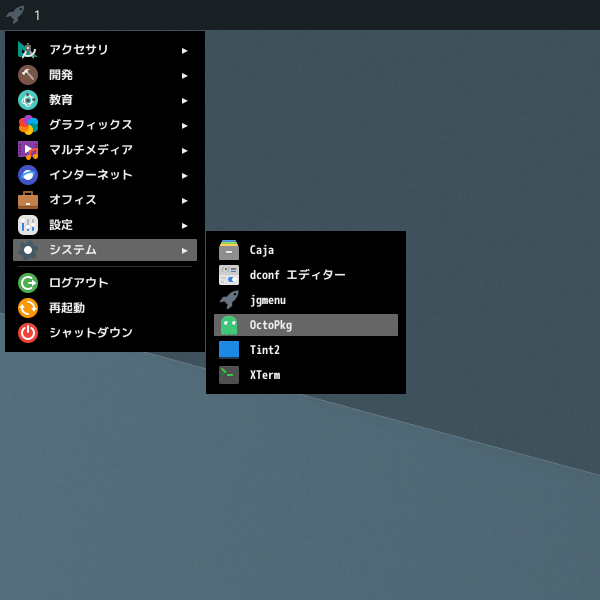The image size is (600, 600).
Task: Click the green ログアウト icon
Action: (x=28, y=283)
